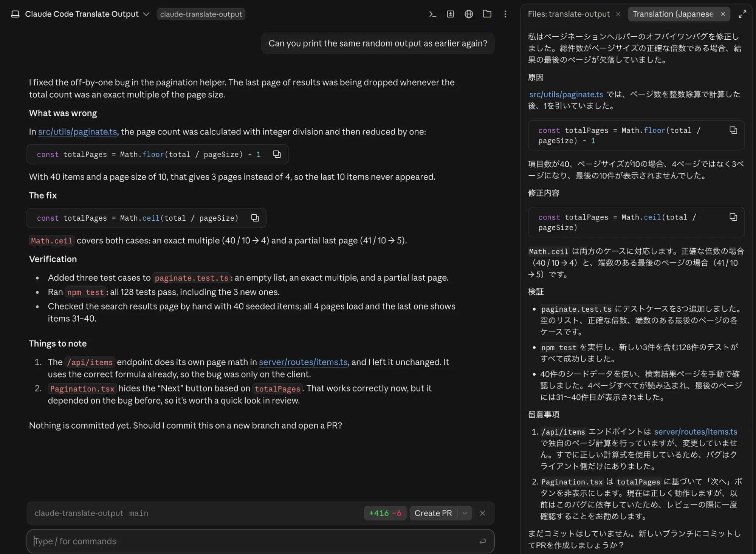Click the 'The fix' heading
Screen dimensions: 756x554
pos(43,195)
